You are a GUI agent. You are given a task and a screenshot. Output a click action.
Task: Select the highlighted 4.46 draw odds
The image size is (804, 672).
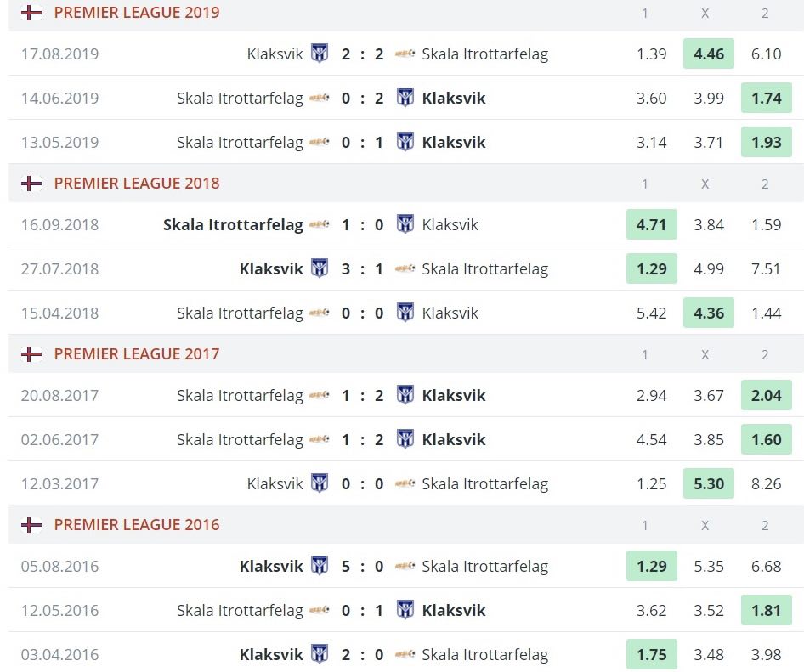(709, 54)
